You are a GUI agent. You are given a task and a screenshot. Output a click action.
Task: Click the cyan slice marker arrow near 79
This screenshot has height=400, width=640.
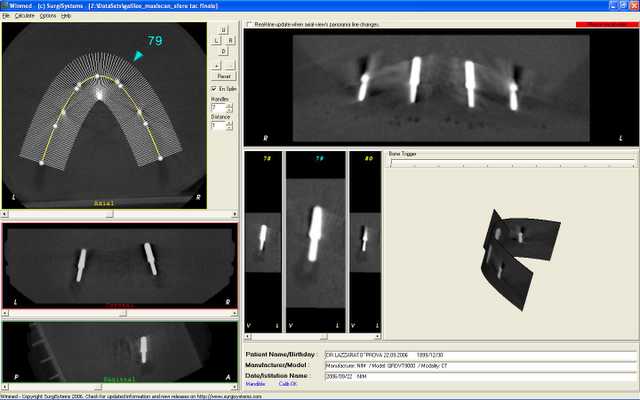(138, 56)
